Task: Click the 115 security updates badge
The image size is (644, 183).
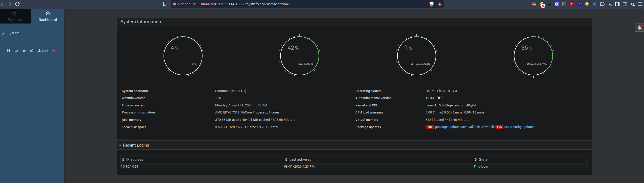Action: click(499, 127)
